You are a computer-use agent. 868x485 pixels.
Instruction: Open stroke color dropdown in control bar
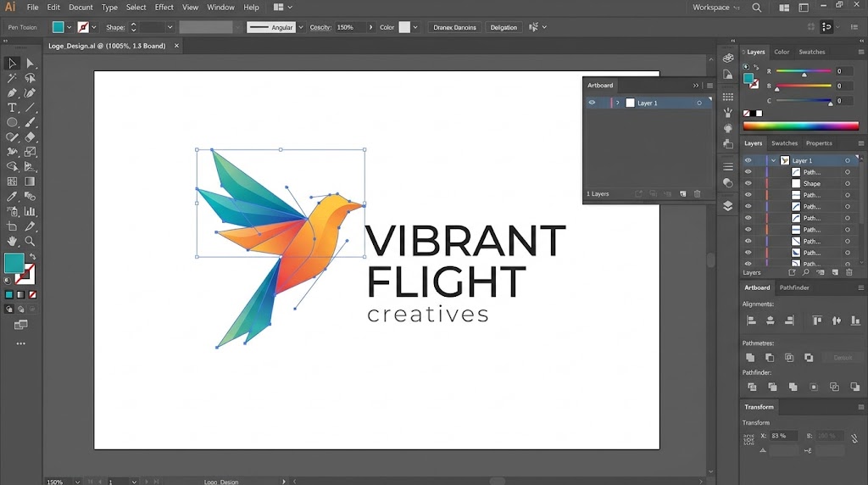93,27
